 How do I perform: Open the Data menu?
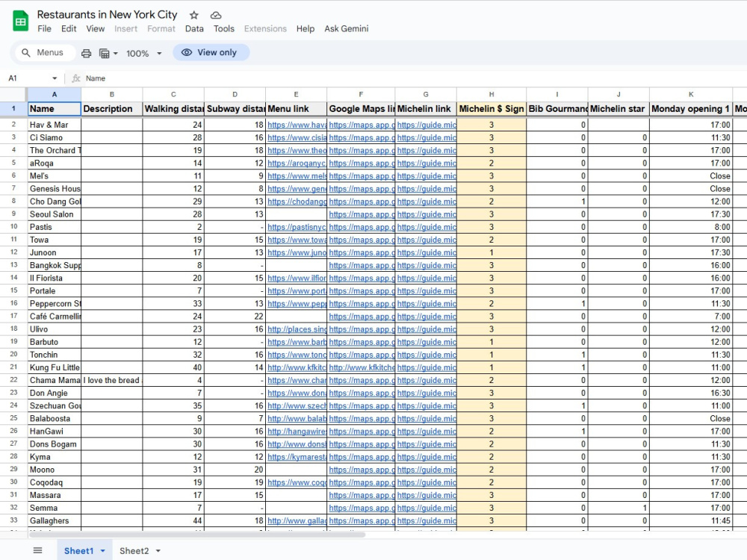coord(194,28)
